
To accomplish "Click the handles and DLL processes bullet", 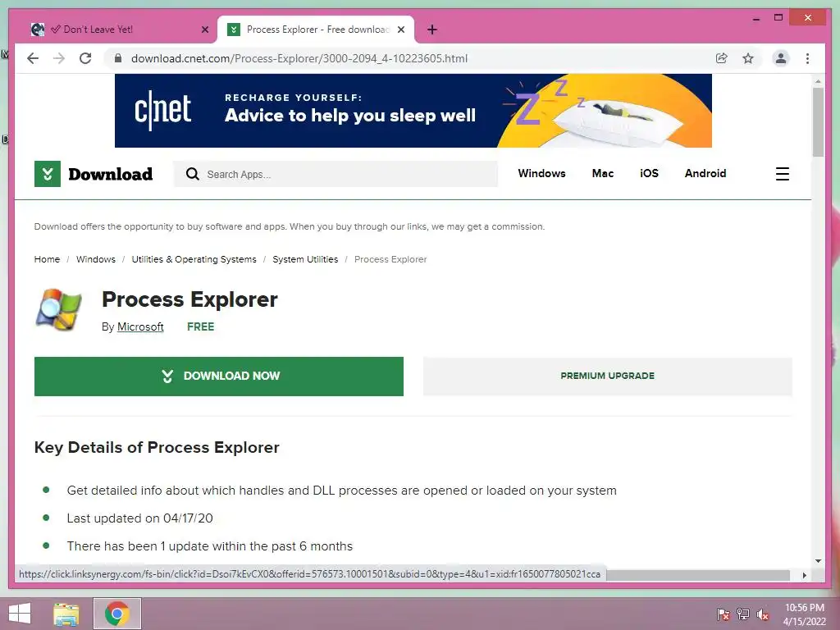I will [x=342, y=491].
